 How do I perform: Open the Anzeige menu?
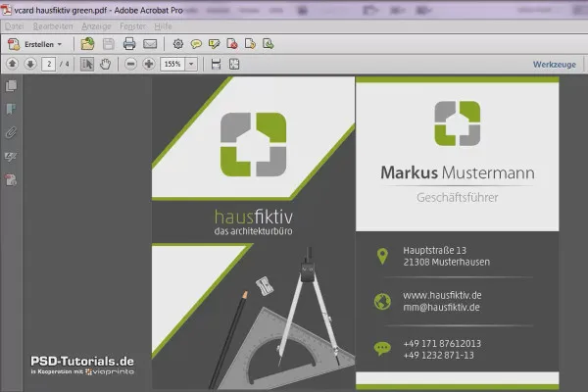coord(96,26)
